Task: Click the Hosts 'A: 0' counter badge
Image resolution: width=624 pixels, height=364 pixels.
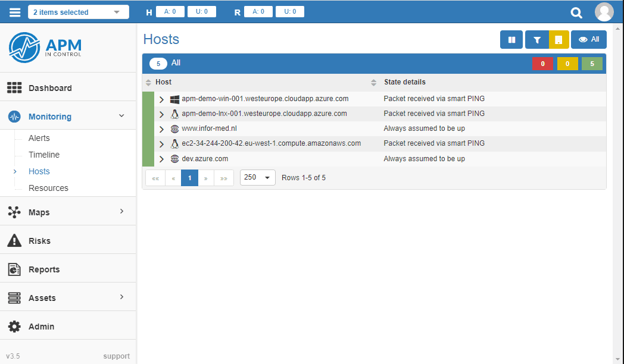Action: pyautogui.click(x=170, y=12)
